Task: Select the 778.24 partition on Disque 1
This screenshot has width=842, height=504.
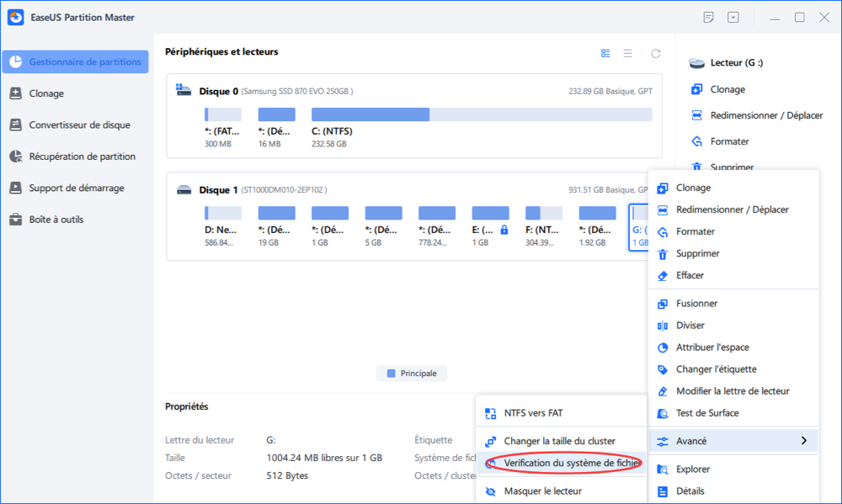Action: tap(436, 226)
